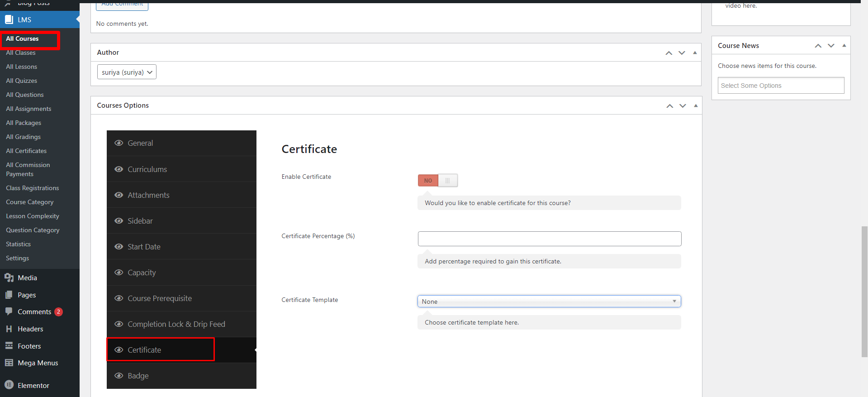Click the Certificate Percentage input field
Viewport: 868px width, 397px height.
550,239
